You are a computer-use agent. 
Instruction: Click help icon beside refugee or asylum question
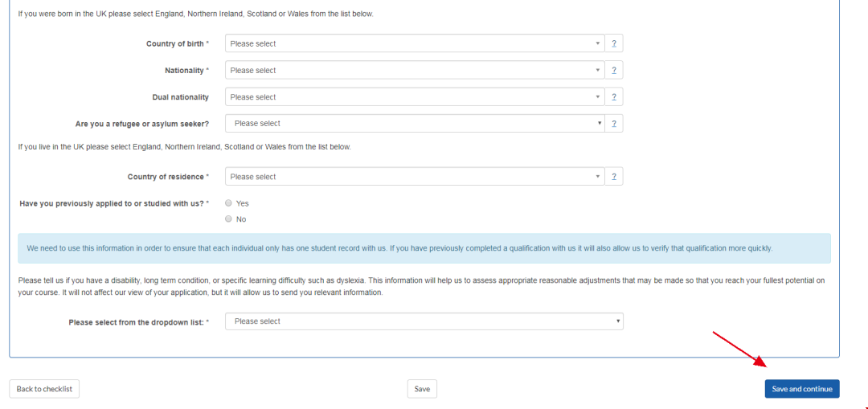point(614,124)
